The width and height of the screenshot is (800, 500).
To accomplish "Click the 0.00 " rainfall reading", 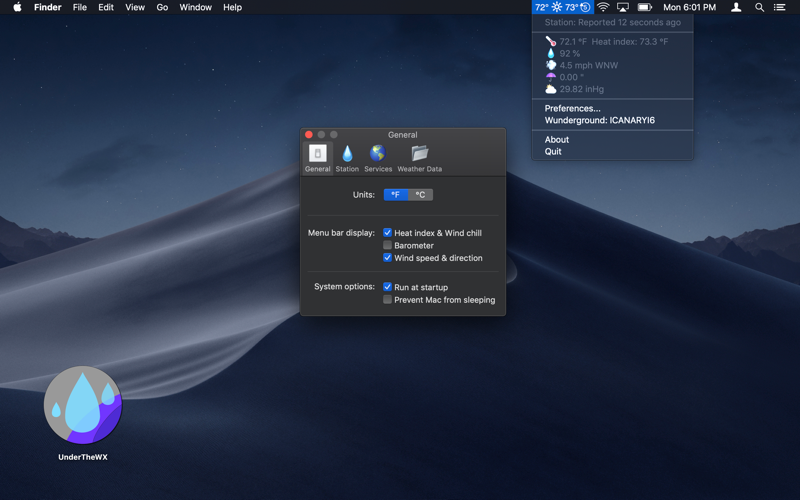I will coord(571,77).
